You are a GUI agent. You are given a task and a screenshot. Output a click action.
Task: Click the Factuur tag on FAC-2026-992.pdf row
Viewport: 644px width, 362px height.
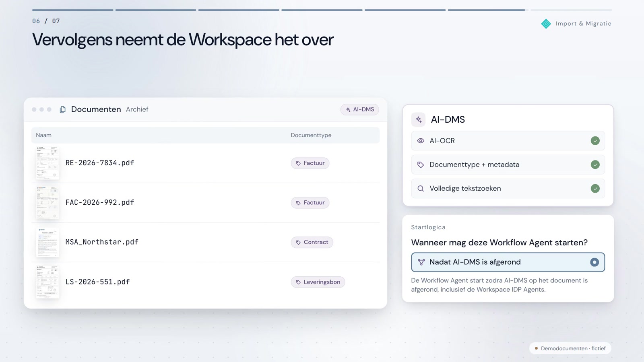point(310,203)
